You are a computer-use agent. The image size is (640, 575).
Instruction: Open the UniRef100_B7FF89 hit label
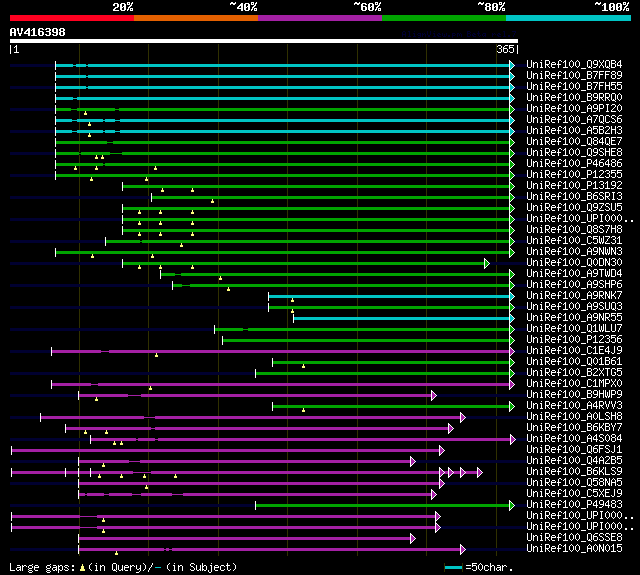click(574, 75)
